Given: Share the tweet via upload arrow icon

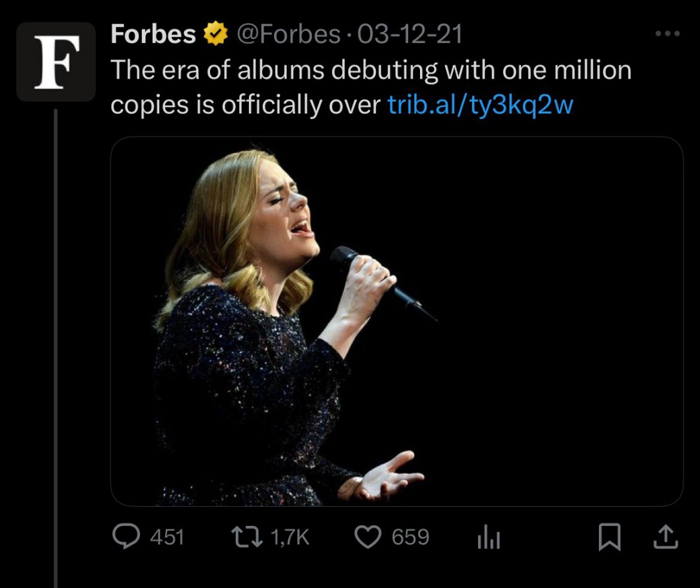Looking at the screenshot, I should (x=665, y=537).
